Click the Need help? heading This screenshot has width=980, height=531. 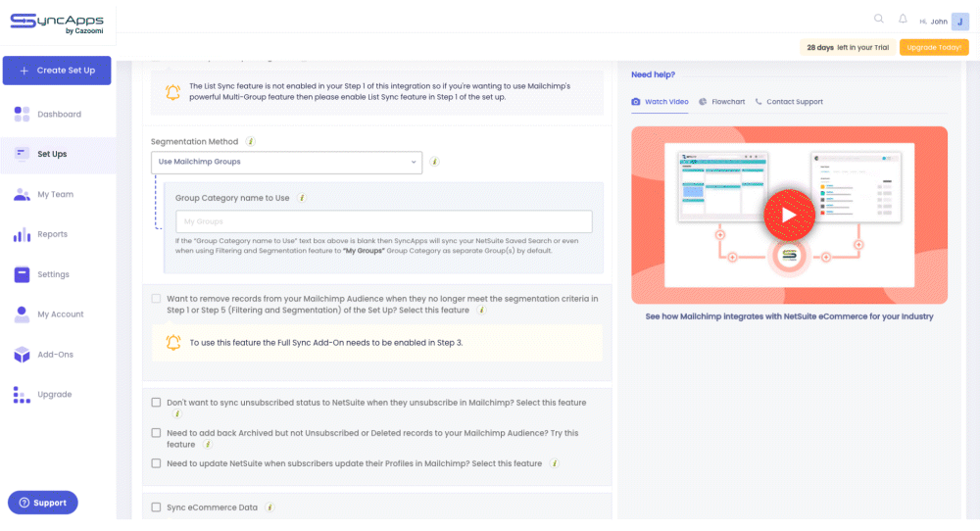653,74
